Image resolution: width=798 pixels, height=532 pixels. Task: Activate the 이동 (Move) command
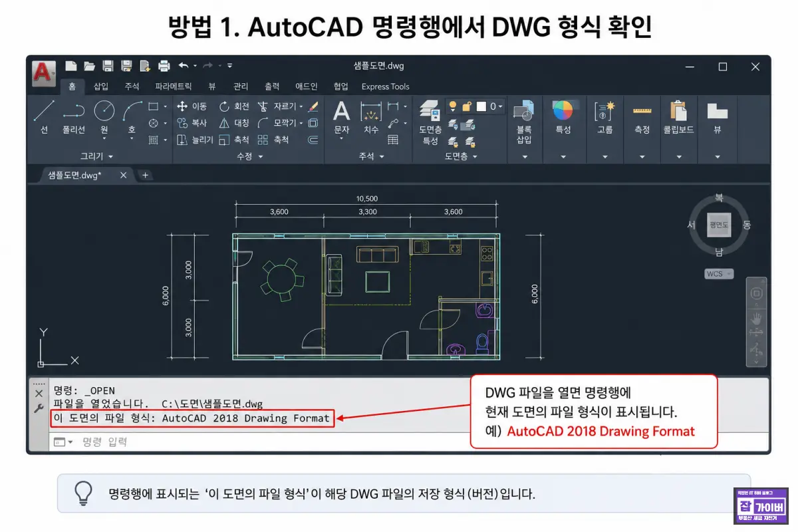pyautogui.click(x=192, y=106)
